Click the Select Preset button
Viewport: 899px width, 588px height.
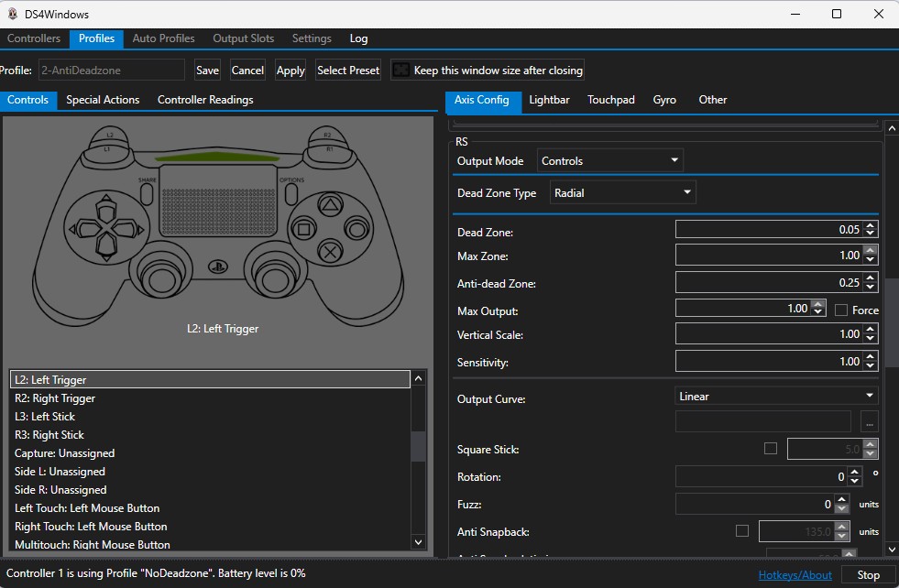347,71
